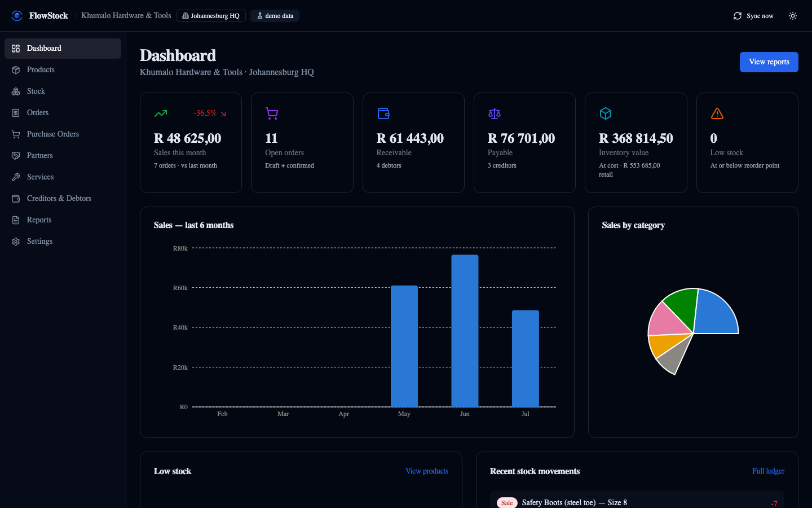This screenshot has width=812, height=508.
Task: Click the Jun sales bar
Action: coord(465,331)
